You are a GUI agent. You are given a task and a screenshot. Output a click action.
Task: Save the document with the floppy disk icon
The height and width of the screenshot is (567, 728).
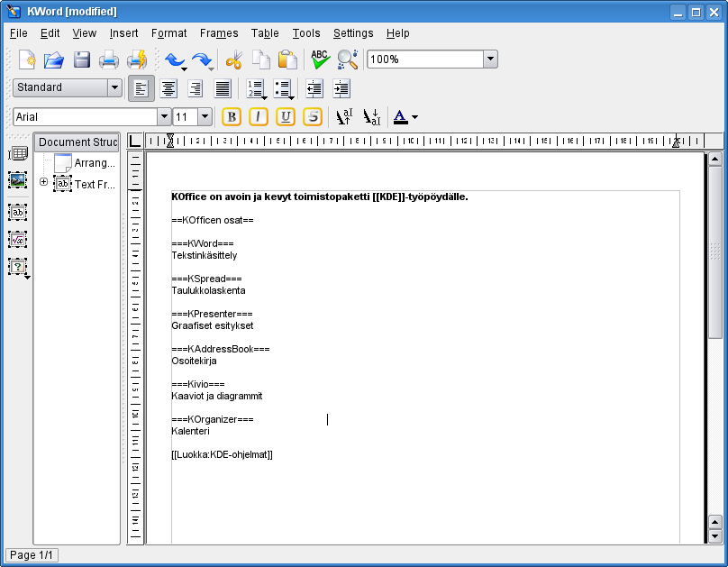[82, 59]
